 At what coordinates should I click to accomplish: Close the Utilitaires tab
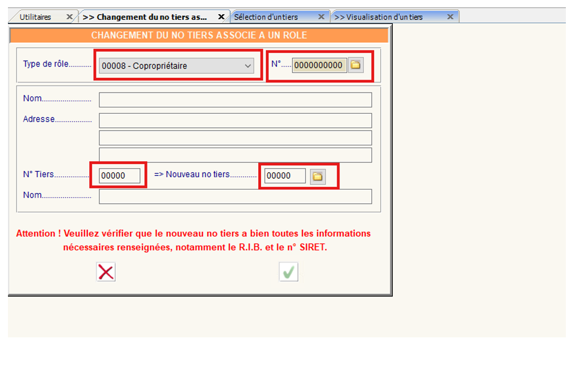[x=69, y=17]
